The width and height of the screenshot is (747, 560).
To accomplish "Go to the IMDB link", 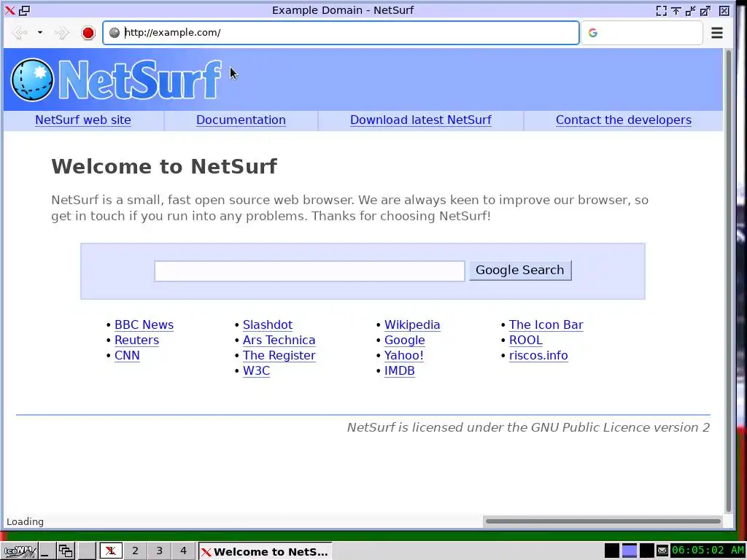I will (399, 370).
